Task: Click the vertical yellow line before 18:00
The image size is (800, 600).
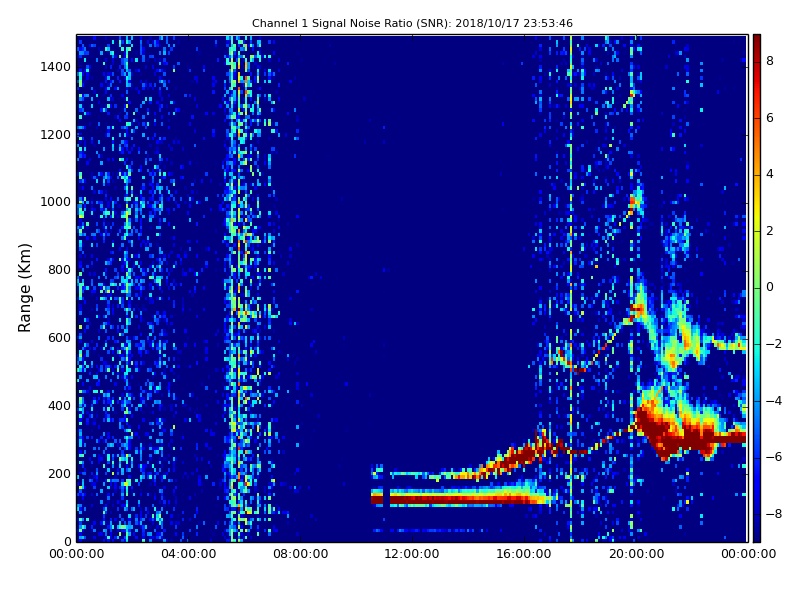Action: pyautogui.click(x=571, y=288)
